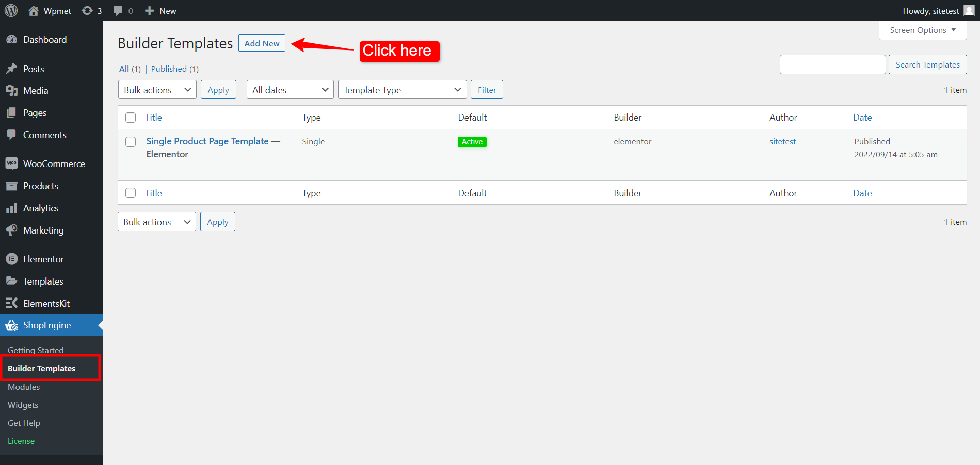Check the Single Product Page Template row checkbox
This screenshot has height=465, width=980.
click(131, 141)
